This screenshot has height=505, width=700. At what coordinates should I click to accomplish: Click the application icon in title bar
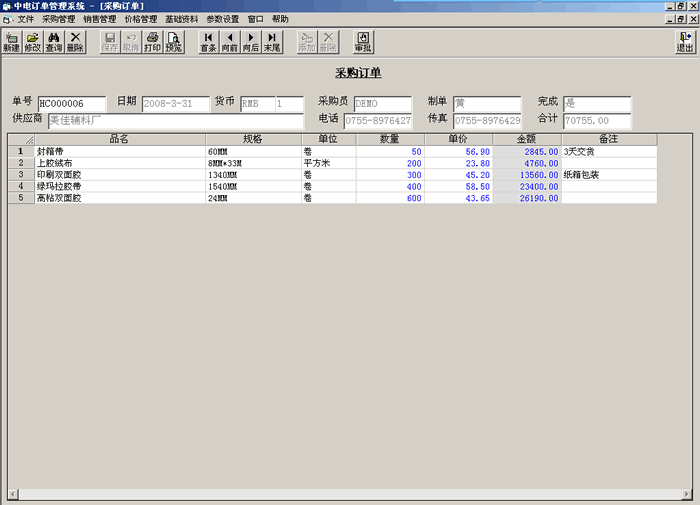6,6
